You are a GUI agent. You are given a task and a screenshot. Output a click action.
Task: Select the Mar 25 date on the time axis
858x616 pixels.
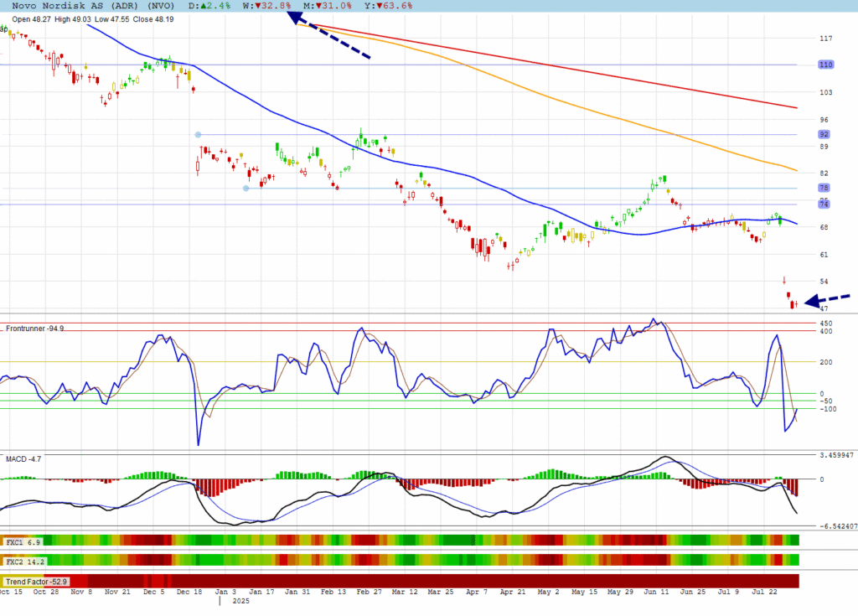click(x=441, y=592)
